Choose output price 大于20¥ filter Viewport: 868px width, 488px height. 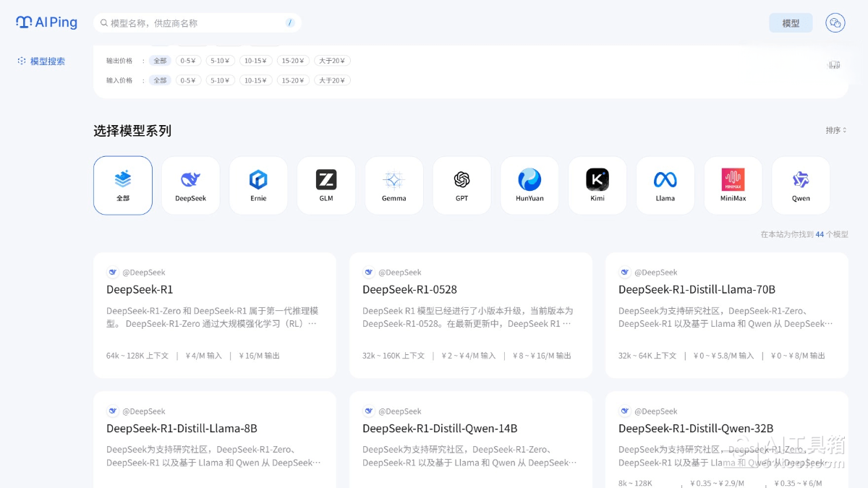point(332,61)
